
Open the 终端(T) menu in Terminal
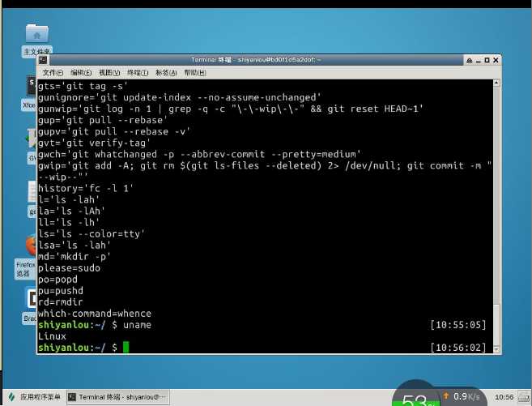[138, 73]
